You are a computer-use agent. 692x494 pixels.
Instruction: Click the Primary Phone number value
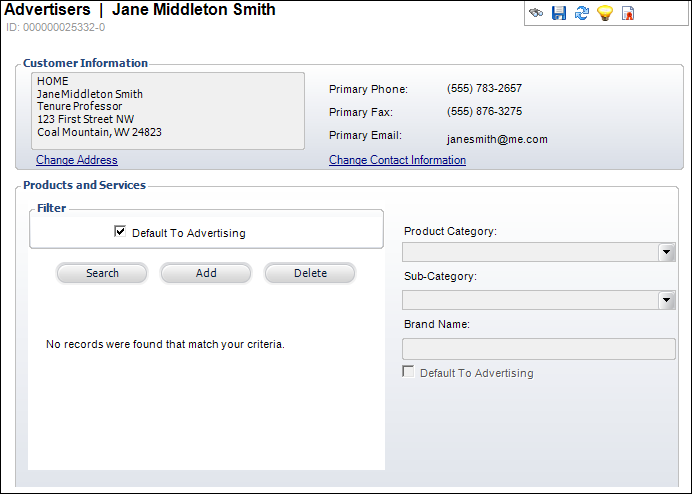(484, 89)
